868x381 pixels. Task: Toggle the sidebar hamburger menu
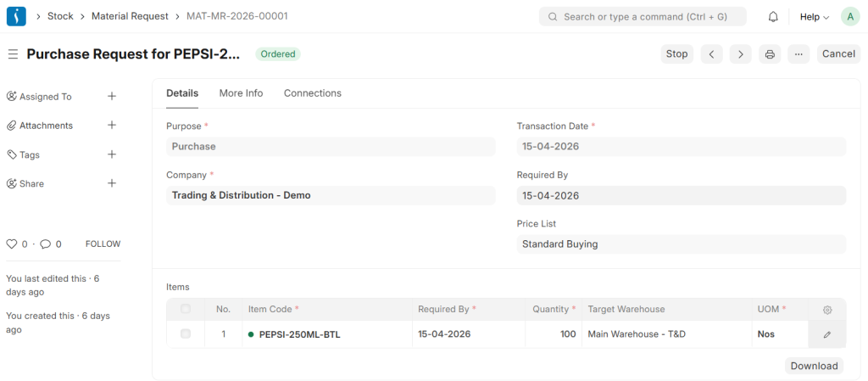tap(13, 54)
